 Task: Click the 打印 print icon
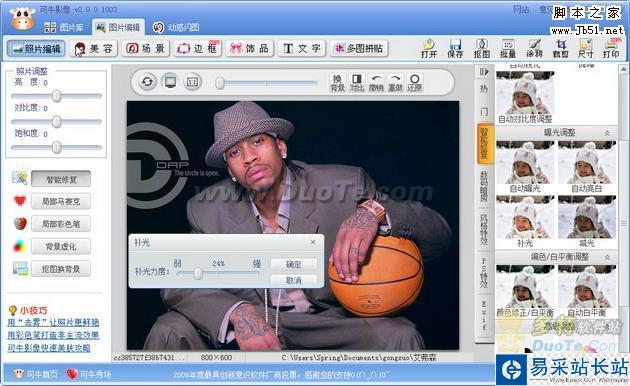pyautogui.click(x=611, y=48)
